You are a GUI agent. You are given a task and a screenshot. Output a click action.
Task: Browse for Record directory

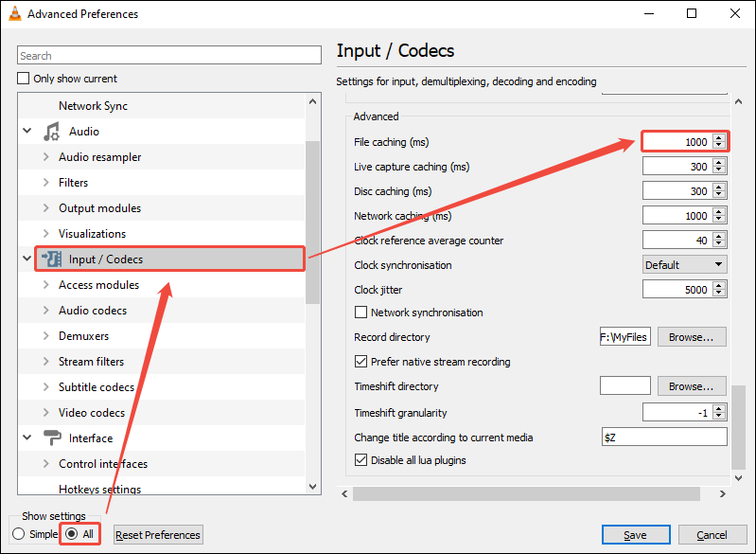coord(692,337)
